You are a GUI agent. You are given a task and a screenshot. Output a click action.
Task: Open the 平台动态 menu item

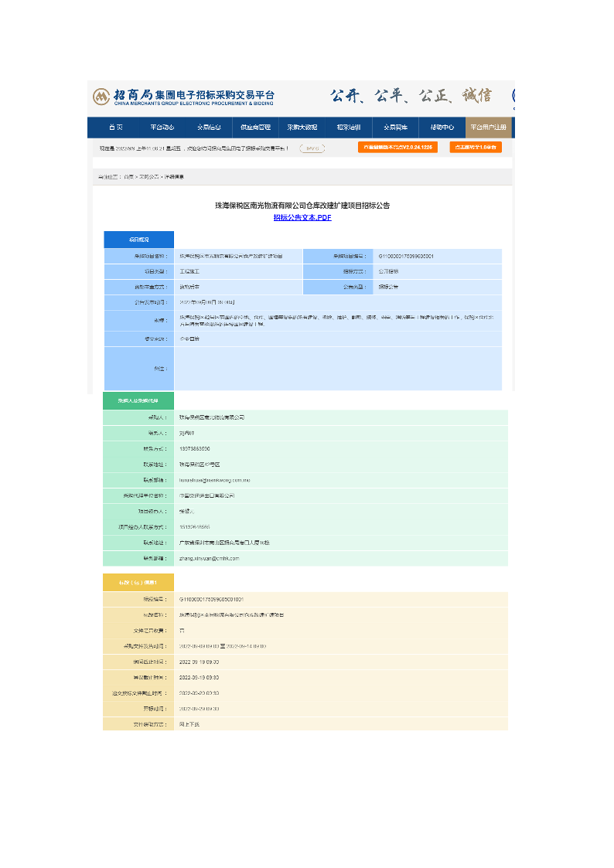pos(162,128)
